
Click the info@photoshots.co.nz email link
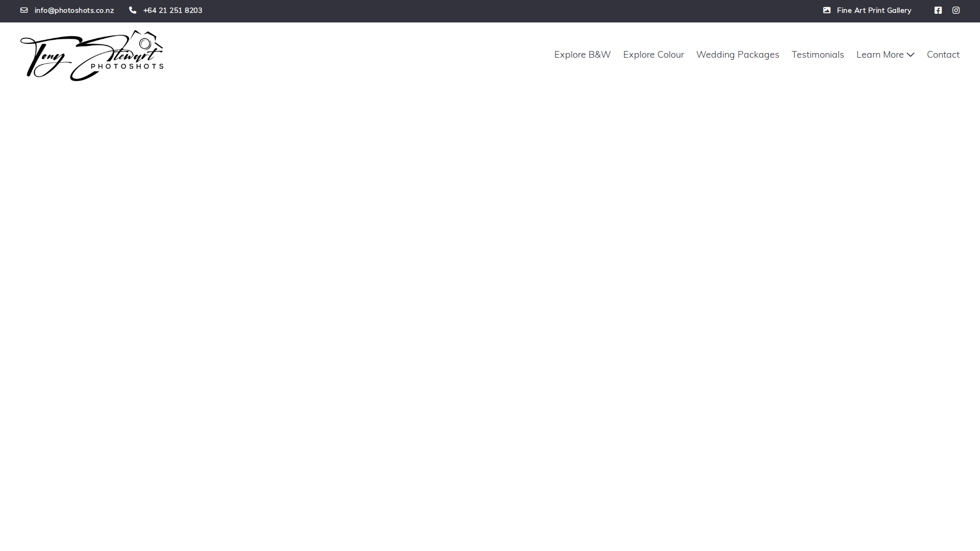click(74, 10)
